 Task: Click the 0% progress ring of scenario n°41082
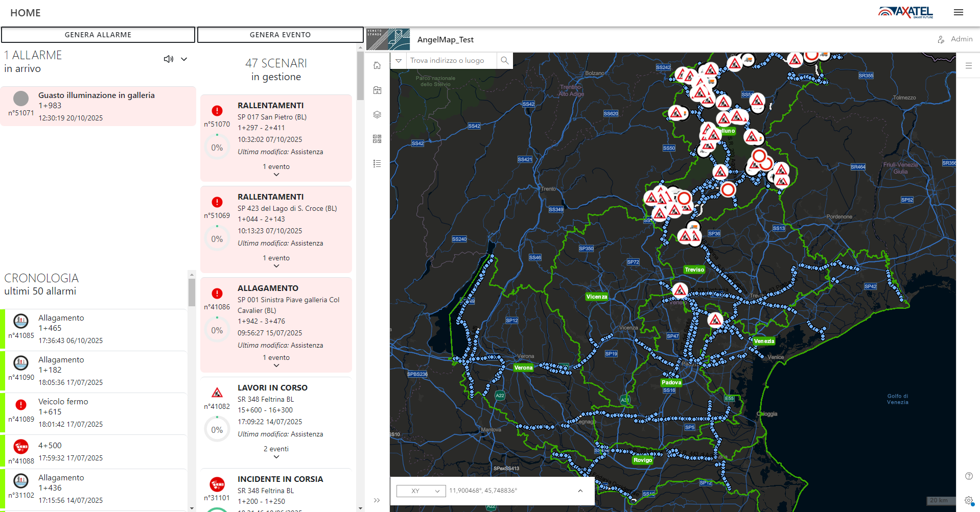217,430
